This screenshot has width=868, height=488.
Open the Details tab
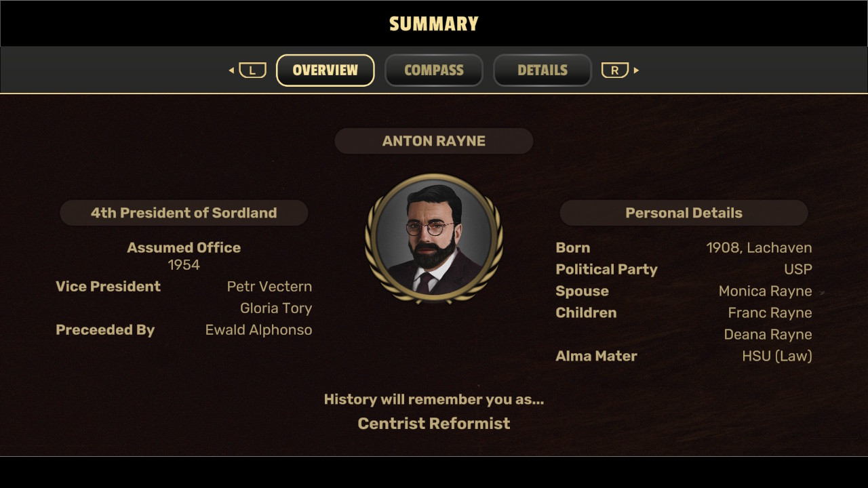542,70
